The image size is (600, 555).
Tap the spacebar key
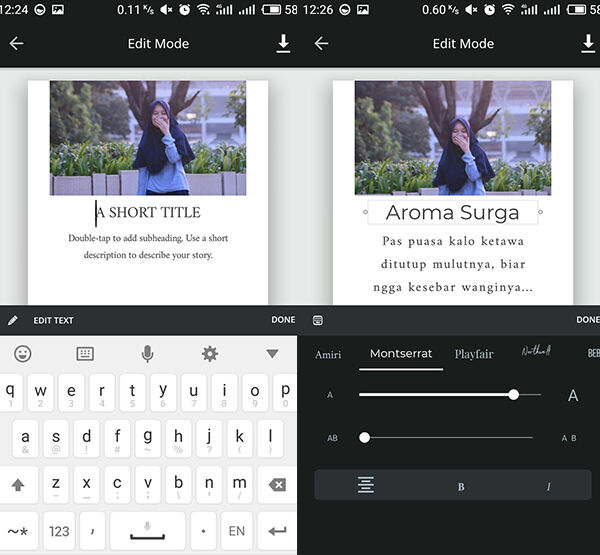pos(148,531)
